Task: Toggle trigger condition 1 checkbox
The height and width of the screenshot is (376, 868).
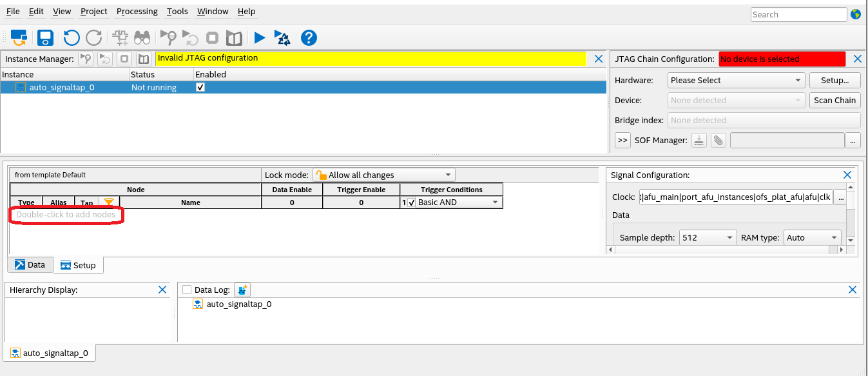Action: point(412,203)
